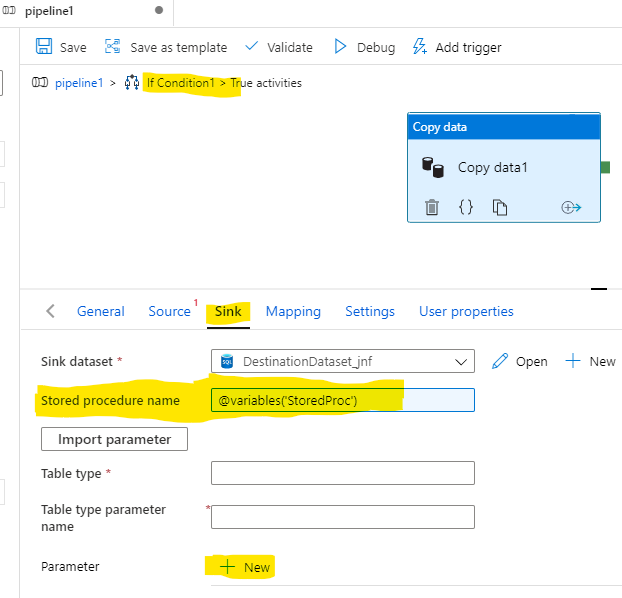This screenshot has height=598, width=622.
Task: Open the General tab
Action: click(101, 311)
